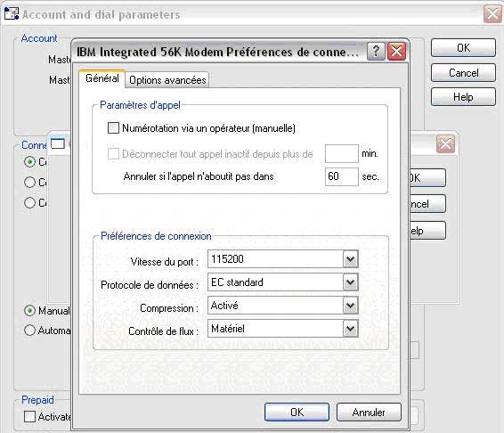Expand the Compression dropdown arrow
The width and height of the screenshot is (504, 433).
[350, 306]
